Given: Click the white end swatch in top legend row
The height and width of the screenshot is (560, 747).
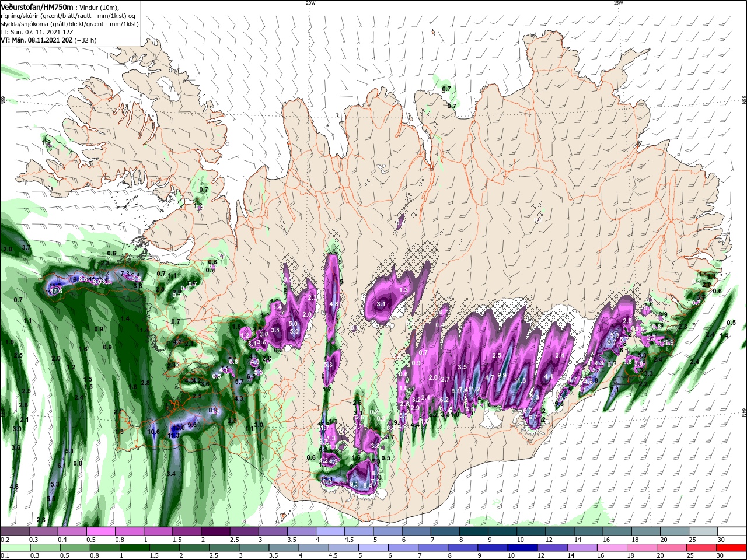Looking at the screenshot, I should 732,531.
